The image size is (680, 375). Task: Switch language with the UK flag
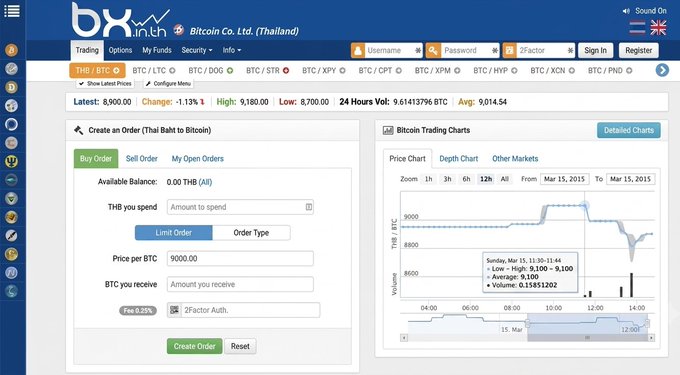coord(658,28)
